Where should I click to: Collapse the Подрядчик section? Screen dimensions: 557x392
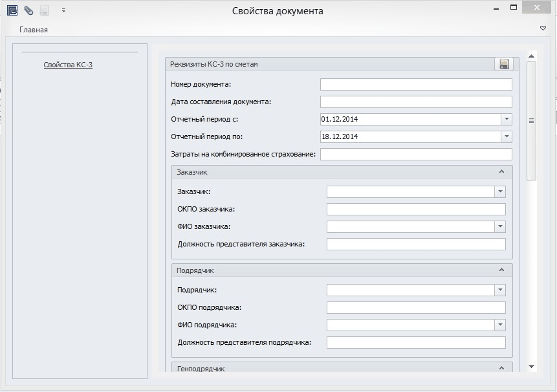[501, 270]
